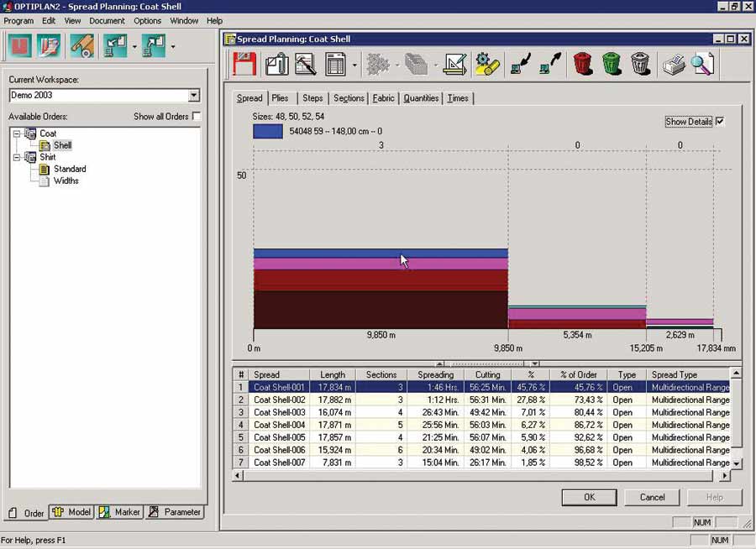Screen dimensions: 756x549
Task: Click the grey wire trash bin icon
Action: 640,64
